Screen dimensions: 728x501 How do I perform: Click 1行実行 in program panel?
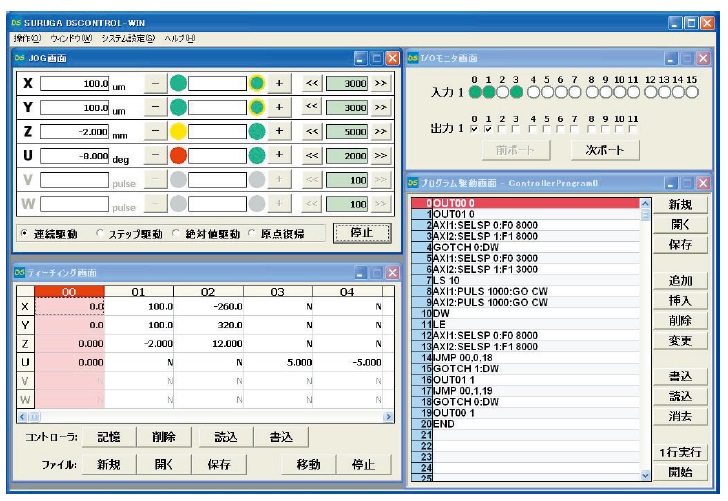pos(680,452)
